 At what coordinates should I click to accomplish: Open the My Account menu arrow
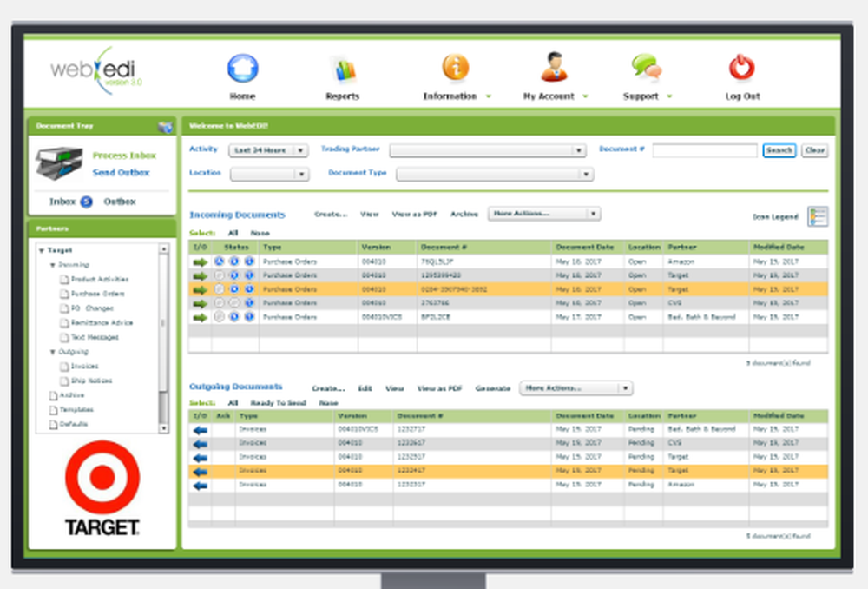(585, 96)
